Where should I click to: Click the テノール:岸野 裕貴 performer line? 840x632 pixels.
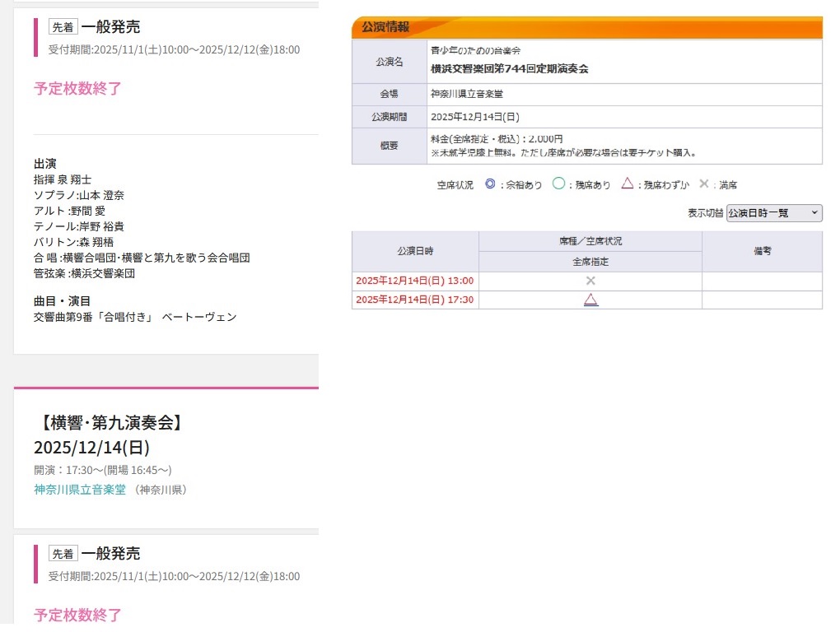tap(79, 226)
